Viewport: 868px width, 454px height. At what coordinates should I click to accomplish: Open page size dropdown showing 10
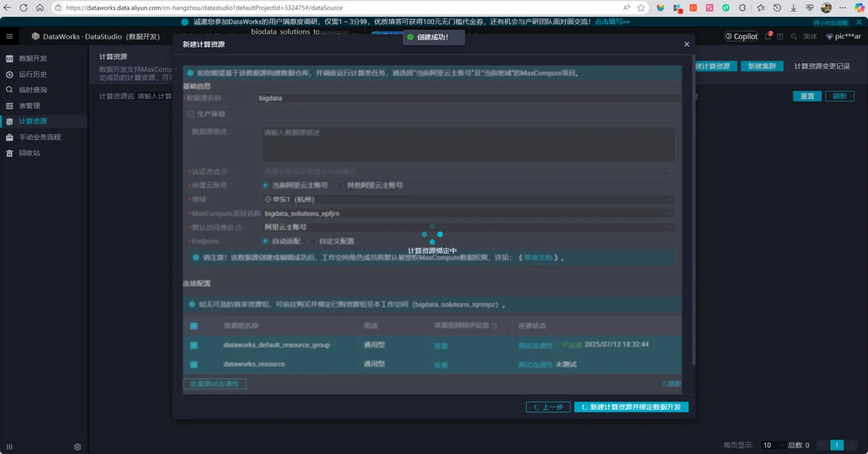tap(773, 445)
